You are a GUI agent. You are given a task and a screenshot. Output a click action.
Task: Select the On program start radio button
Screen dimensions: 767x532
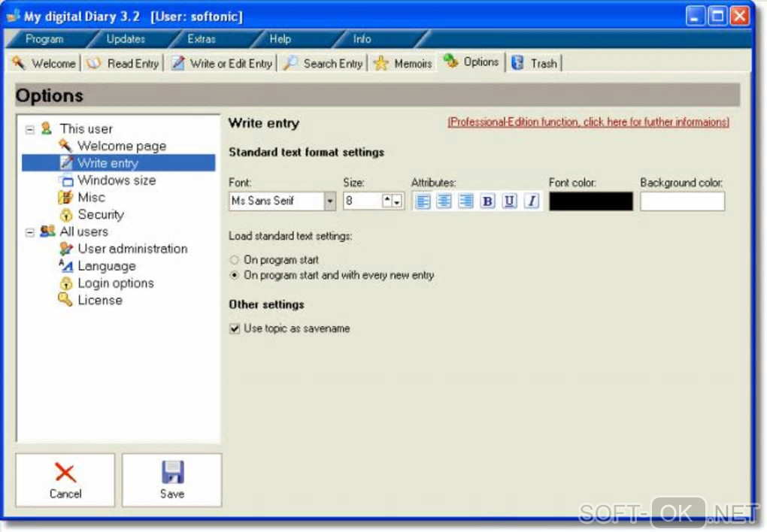click(235, 260)
